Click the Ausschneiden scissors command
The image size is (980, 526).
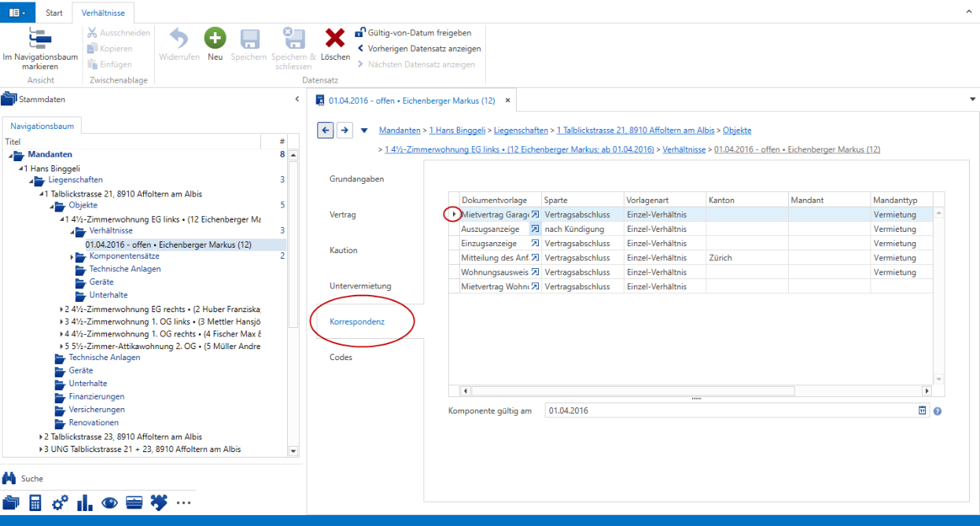(x=118, y=33)
